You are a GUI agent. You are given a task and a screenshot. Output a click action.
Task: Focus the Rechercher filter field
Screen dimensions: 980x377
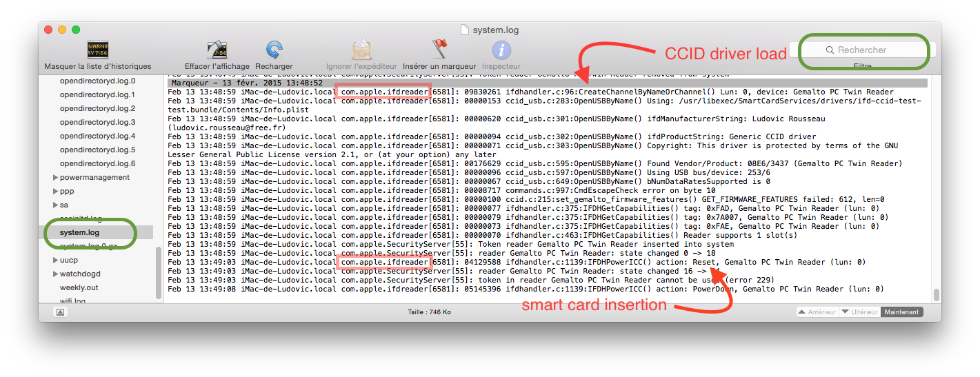pyautogui.click(x=862, y=50)
